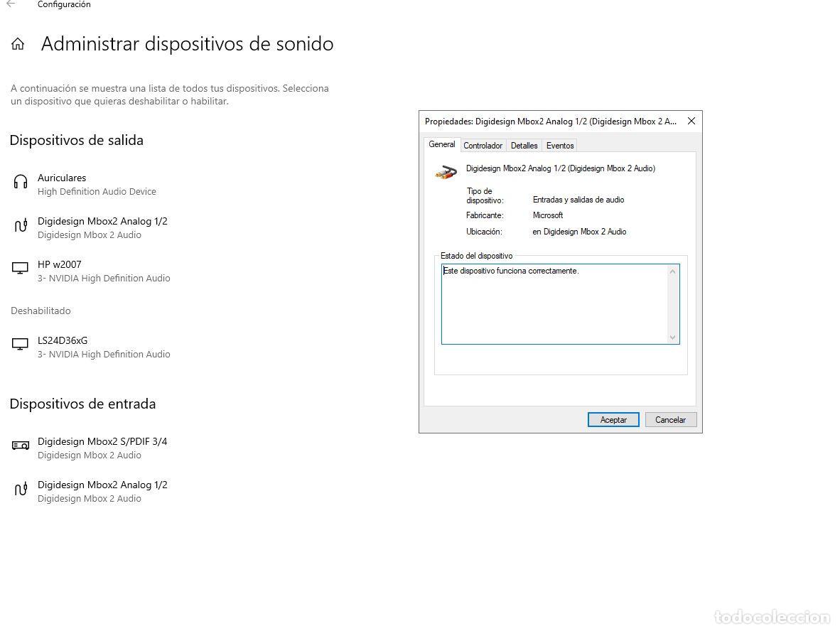The height and width of the screenshot is (631, 840).
Task: Go back with the Configuración arrow
Action: click(x=11, y=4)
